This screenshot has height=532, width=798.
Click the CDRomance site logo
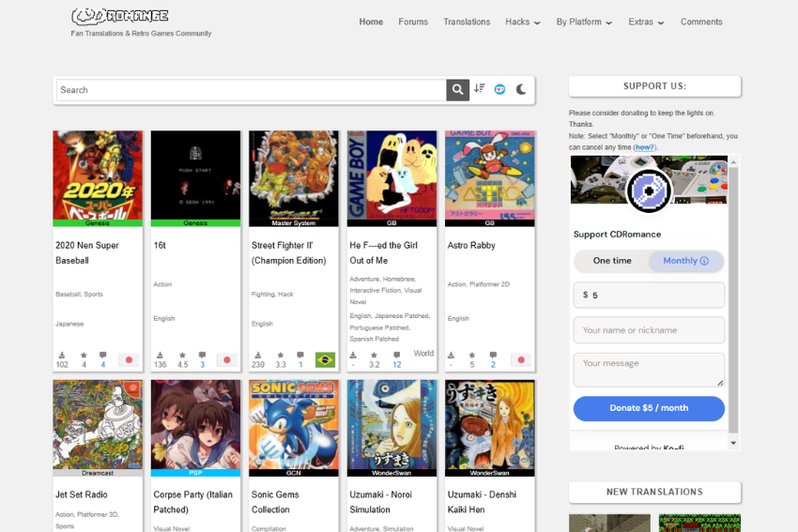click(x=120, y=16)
